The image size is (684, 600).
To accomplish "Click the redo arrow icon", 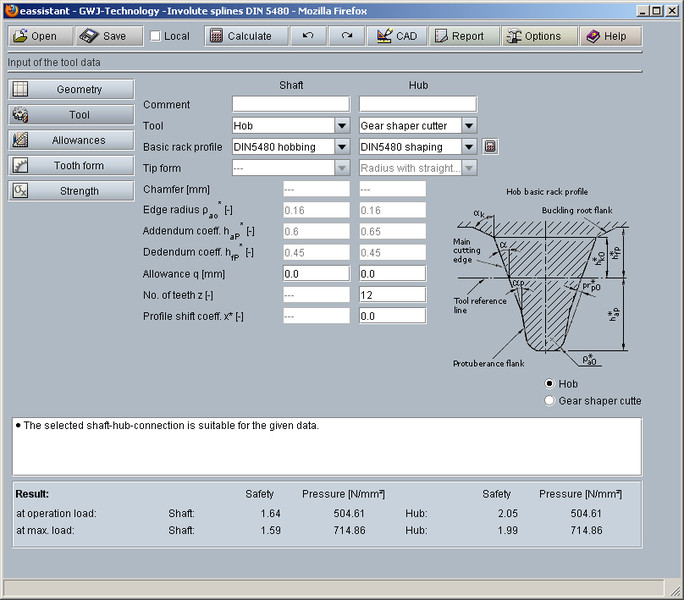I will (x=346, y=36).
